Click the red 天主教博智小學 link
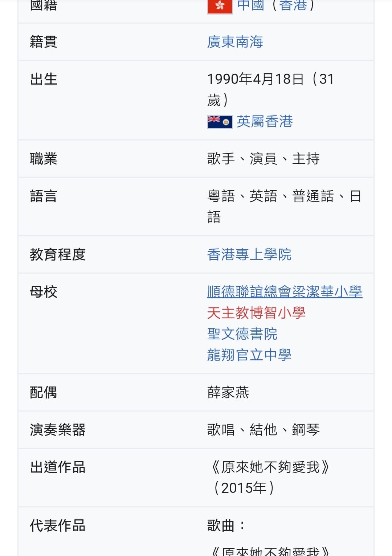 tap(256, 313)
